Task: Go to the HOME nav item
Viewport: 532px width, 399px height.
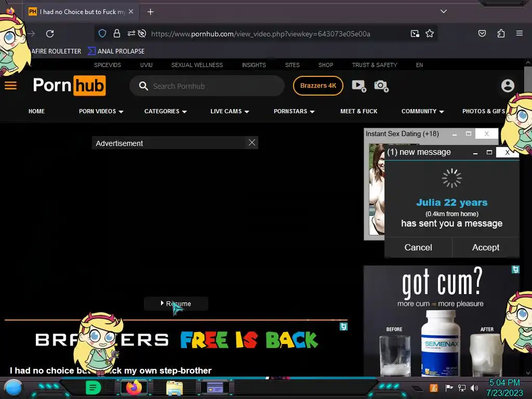Action: pos(37,111)
